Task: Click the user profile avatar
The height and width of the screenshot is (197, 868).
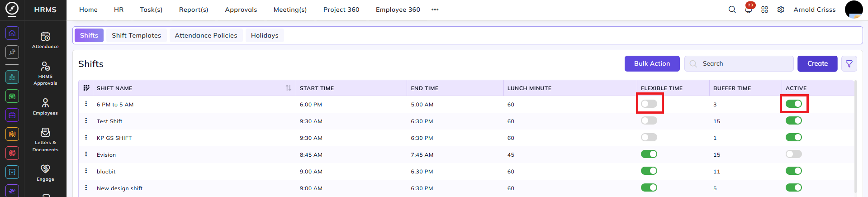Action: [854, 10]
